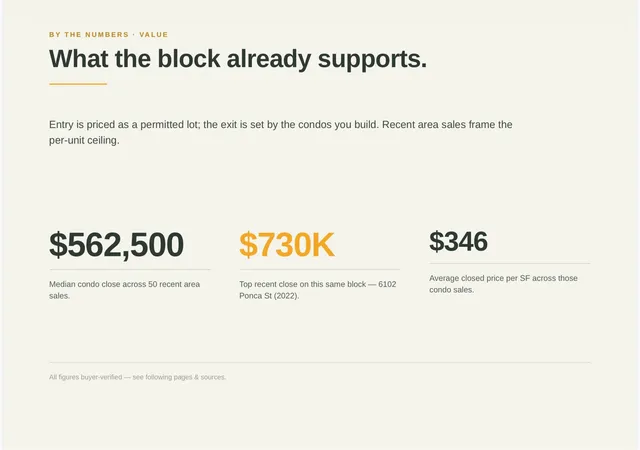Image resolution: width=640 pixels, height=450 pixels.
Task: Click the gold underline beneath the headline
Action: [78, 84]
